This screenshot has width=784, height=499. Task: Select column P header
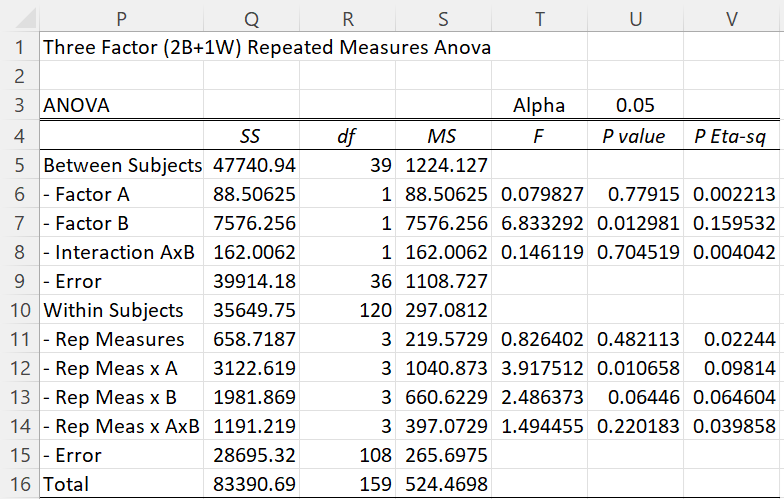(x=122, y=18)
